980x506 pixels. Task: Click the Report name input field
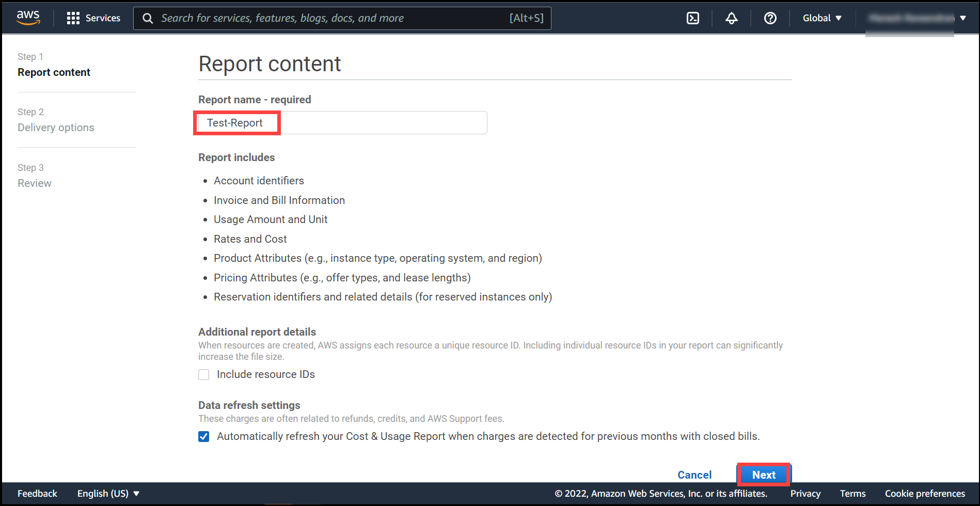pyautogui.click(x=342, y=123)
